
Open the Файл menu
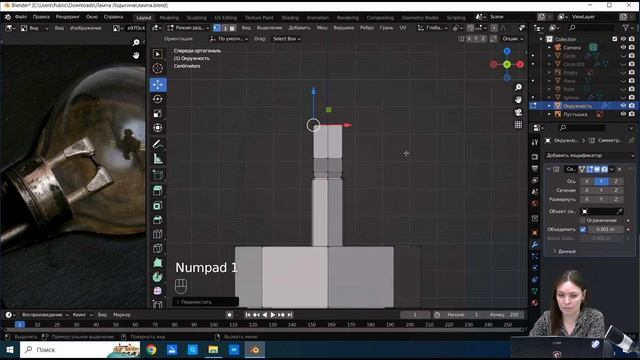tap(21, 17)
